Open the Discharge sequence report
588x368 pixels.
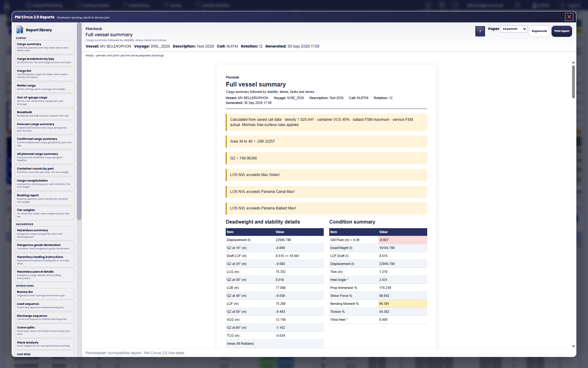point(44,317)
